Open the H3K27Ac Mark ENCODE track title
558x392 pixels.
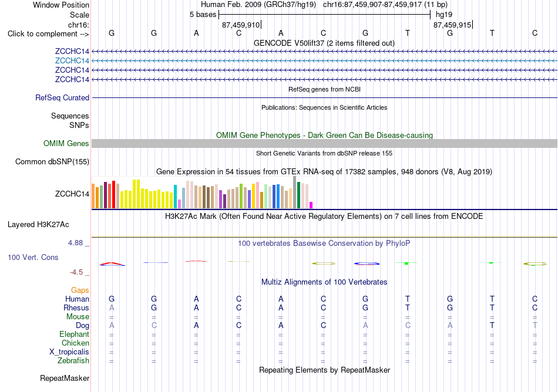coord(324,217)
